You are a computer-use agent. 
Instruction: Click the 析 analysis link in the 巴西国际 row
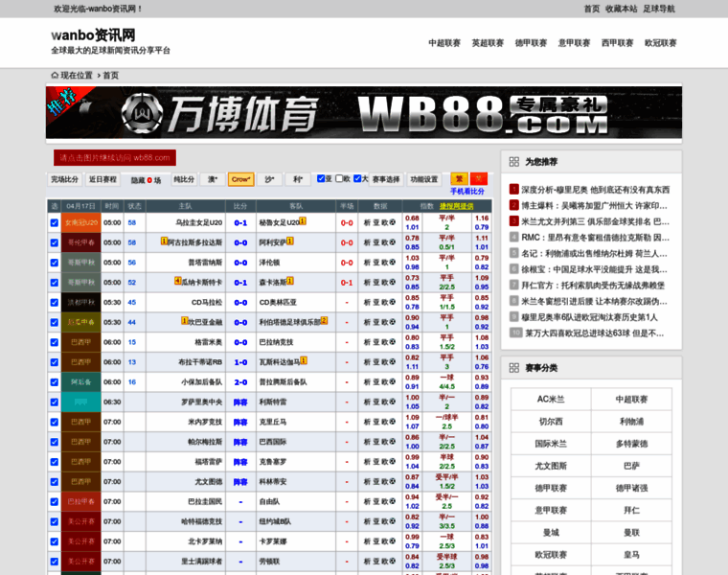coord(367,442)
